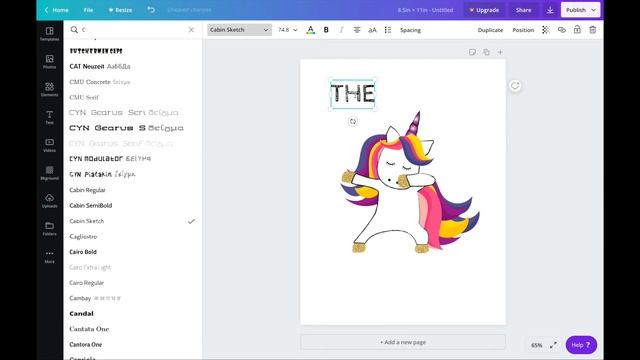The image size is (640, 360).
Task: Change text alignment
Action: pos(357,30)
